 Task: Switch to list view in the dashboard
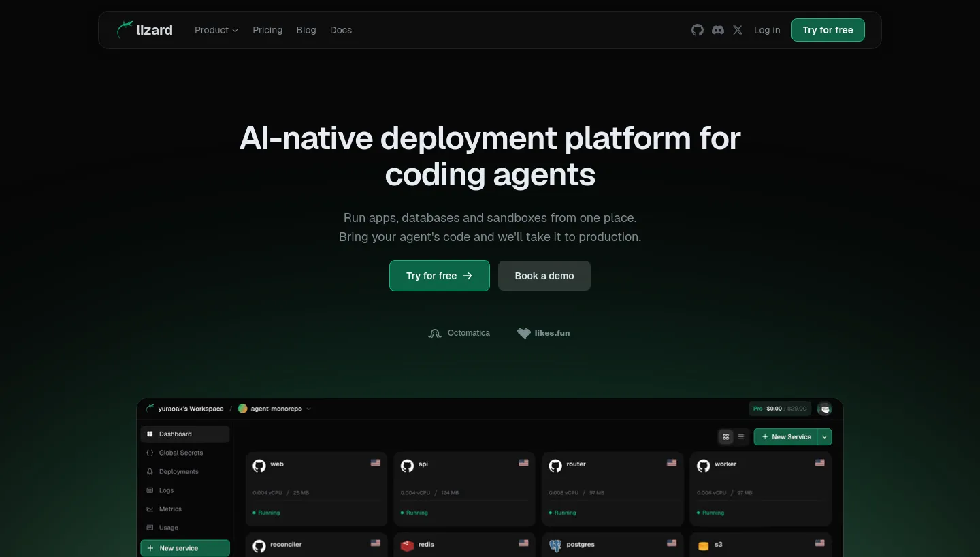pos(741,437)
